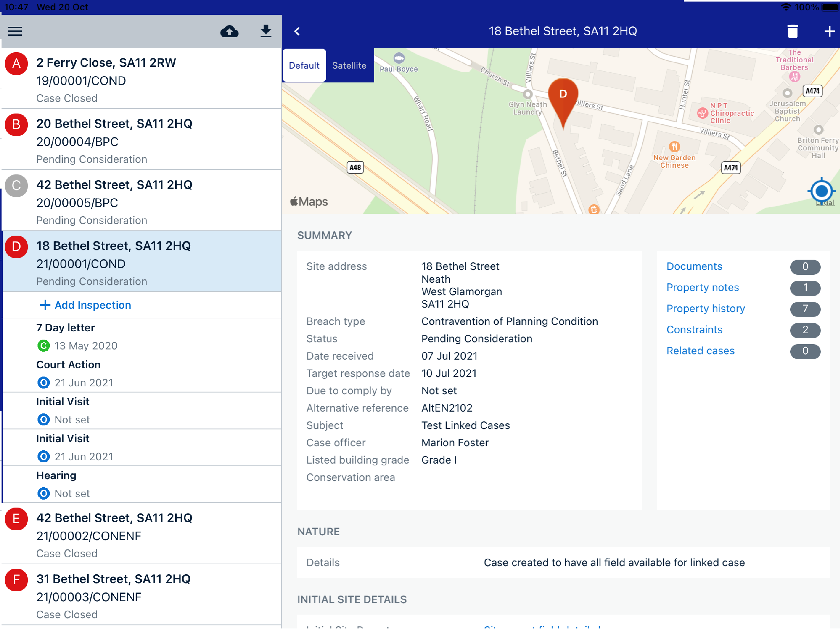Screen dimensions: 840x630
Task: Tap the blue O status icon for Court Action
Action: coord(44,383)
